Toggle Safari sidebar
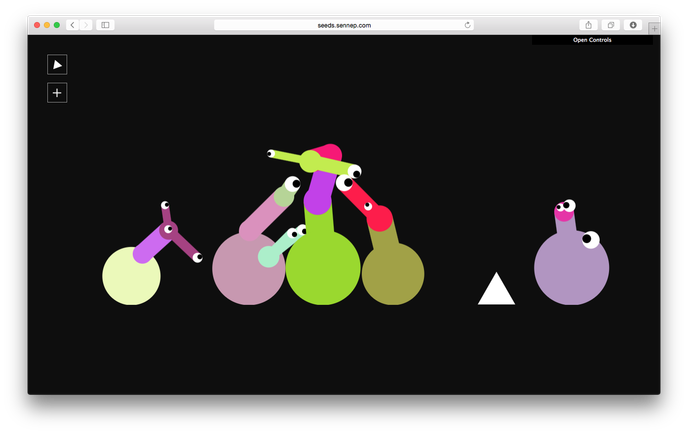This screenshot has width=688, height=434. [105, 24]
